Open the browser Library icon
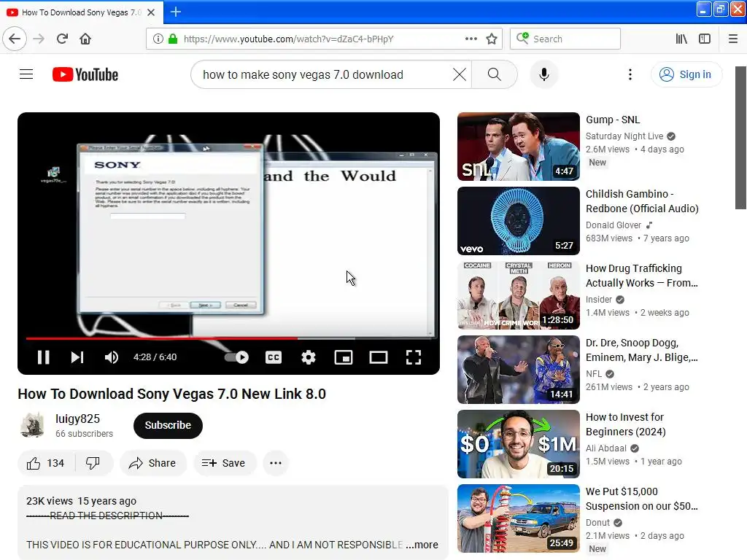 pyautogui.click(x=681, y=39)
